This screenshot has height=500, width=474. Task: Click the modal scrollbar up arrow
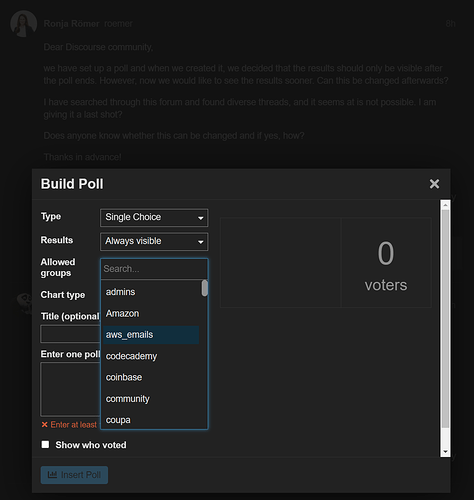445,205
